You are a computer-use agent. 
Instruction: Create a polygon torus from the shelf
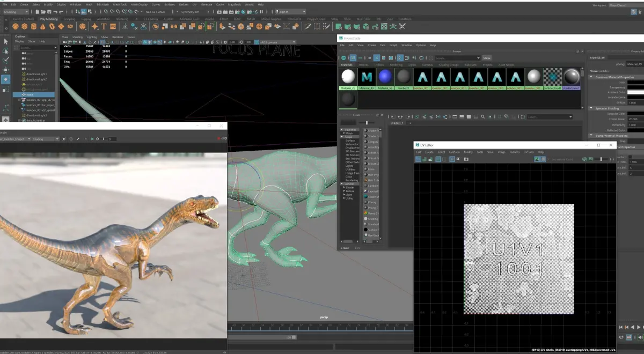(52, 26)
